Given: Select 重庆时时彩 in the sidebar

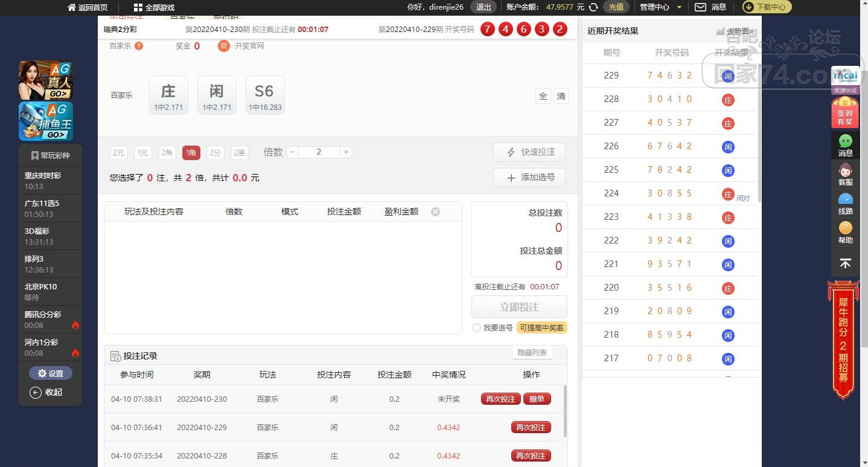Looking at the screenshot, I should (x=50, y=181).
